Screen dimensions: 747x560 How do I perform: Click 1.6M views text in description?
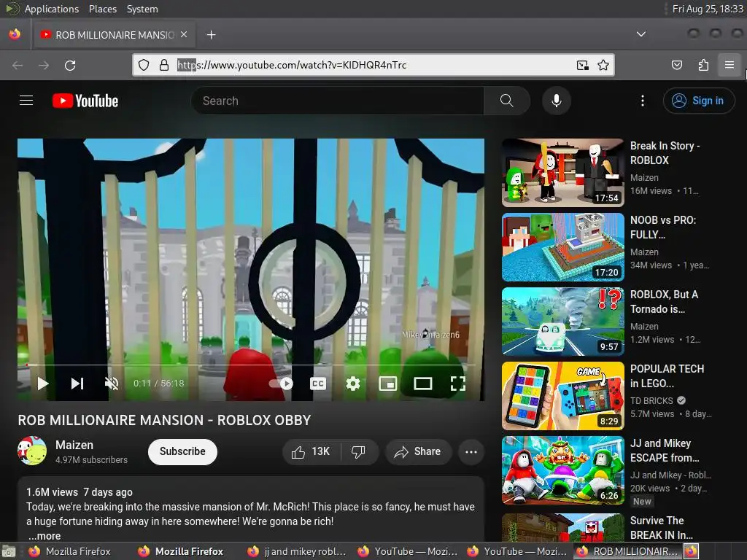coord(52,492)
